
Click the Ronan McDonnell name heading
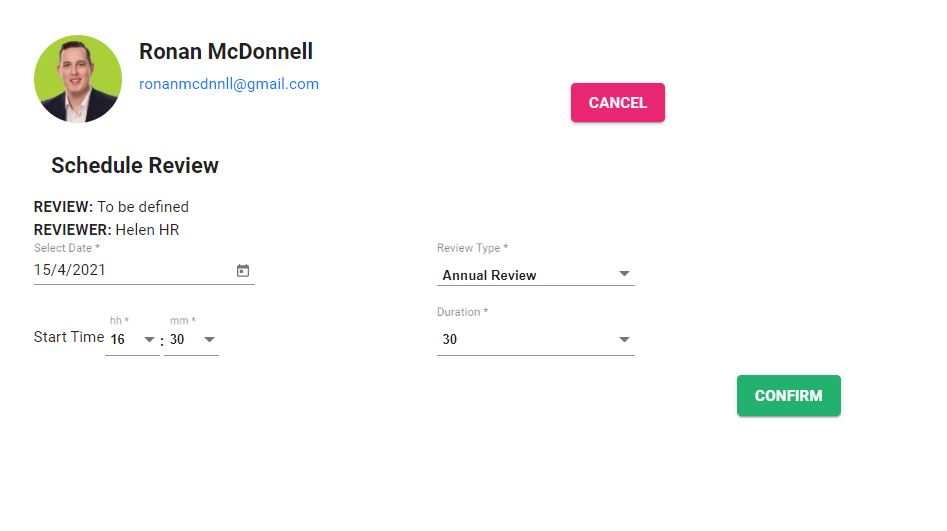[226, 51]
